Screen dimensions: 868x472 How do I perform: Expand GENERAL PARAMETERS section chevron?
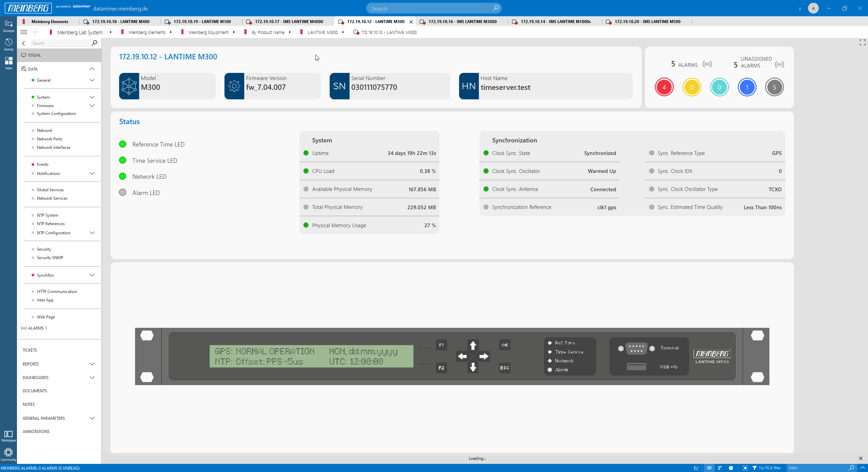point(92,418)
